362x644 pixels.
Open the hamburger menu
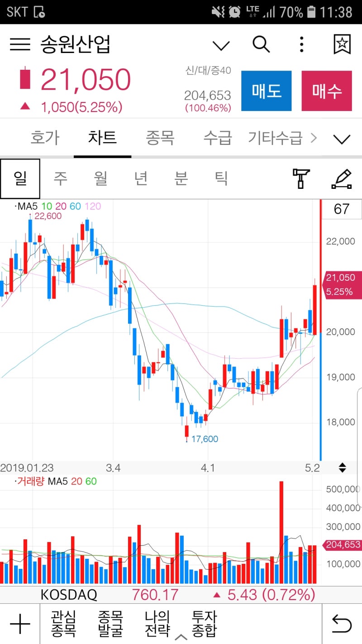pos(20,44)
